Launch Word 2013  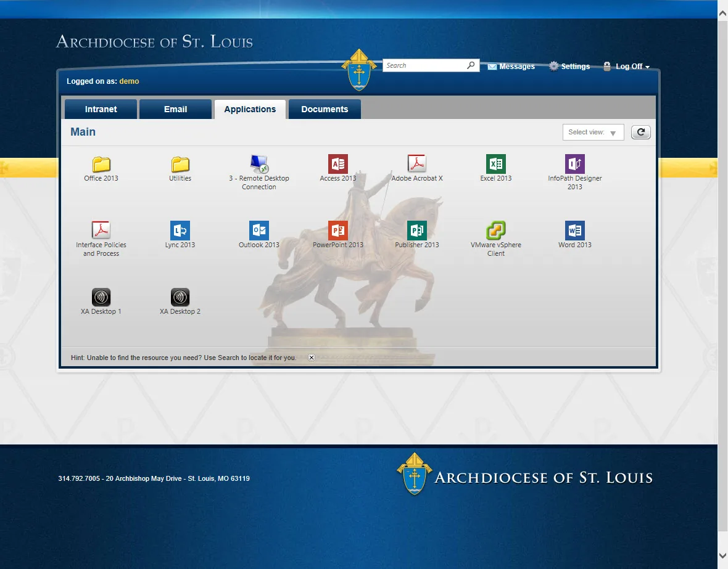tap(575, 235)
